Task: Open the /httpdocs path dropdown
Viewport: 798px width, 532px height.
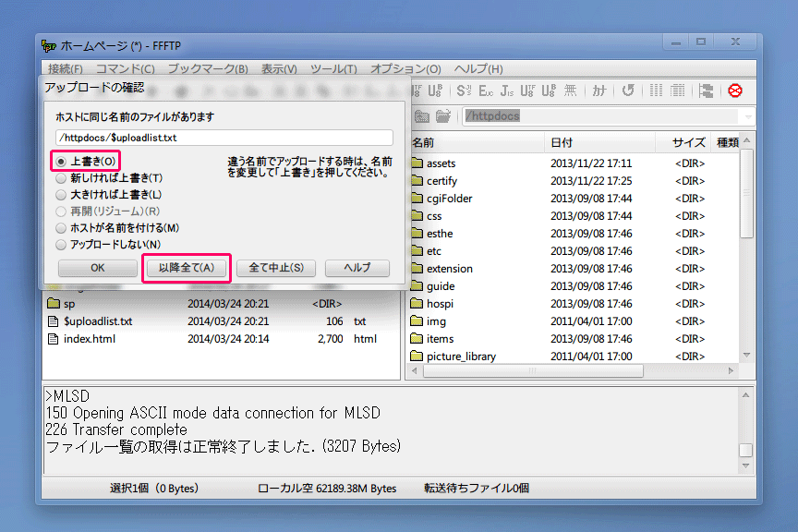Action: point(746,116)
